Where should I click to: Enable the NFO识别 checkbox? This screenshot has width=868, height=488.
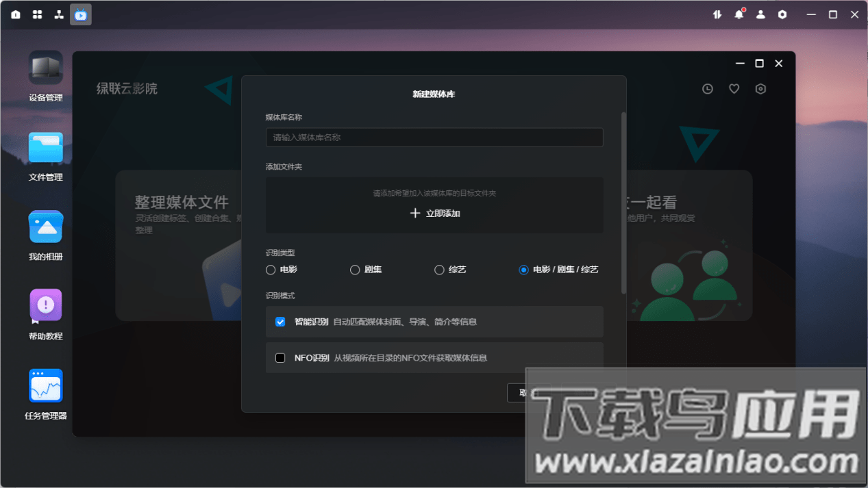pyautogui.click(x=280, y=358)
